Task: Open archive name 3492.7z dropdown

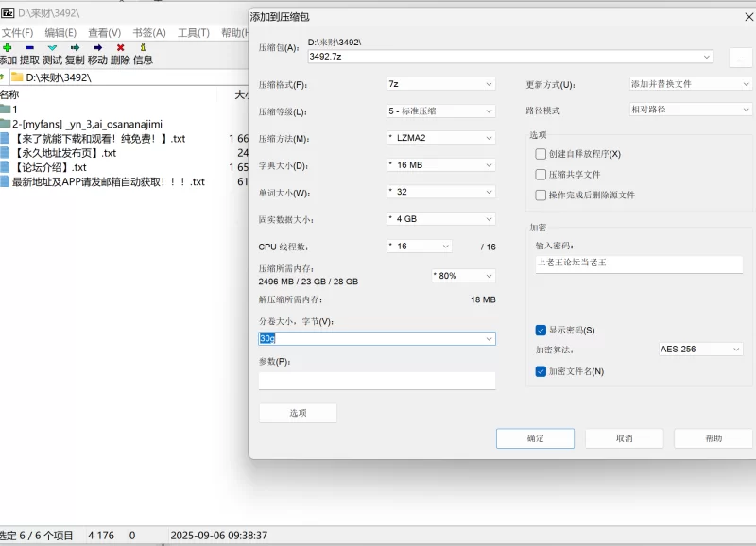Action: (x=706, y=57)
